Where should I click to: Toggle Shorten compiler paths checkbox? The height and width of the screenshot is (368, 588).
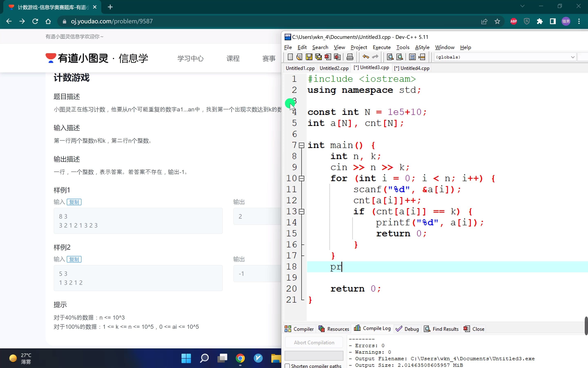[x=287, y=366]
